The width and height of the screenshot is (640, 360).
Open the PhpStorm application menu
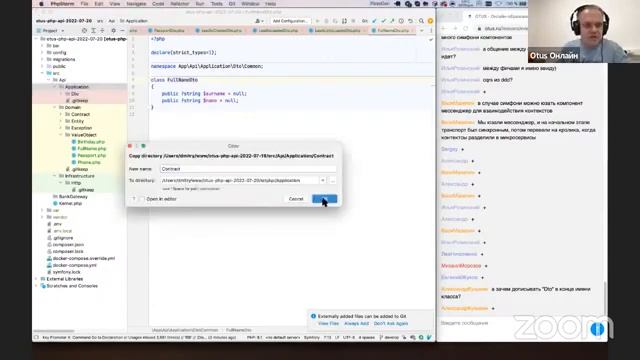click(x=62, y=4)
